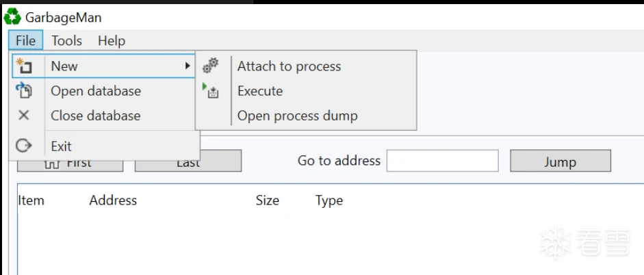This screenshot has width=644, height=275.
Task: Click the Close database X icon
Action: point(24,116)
